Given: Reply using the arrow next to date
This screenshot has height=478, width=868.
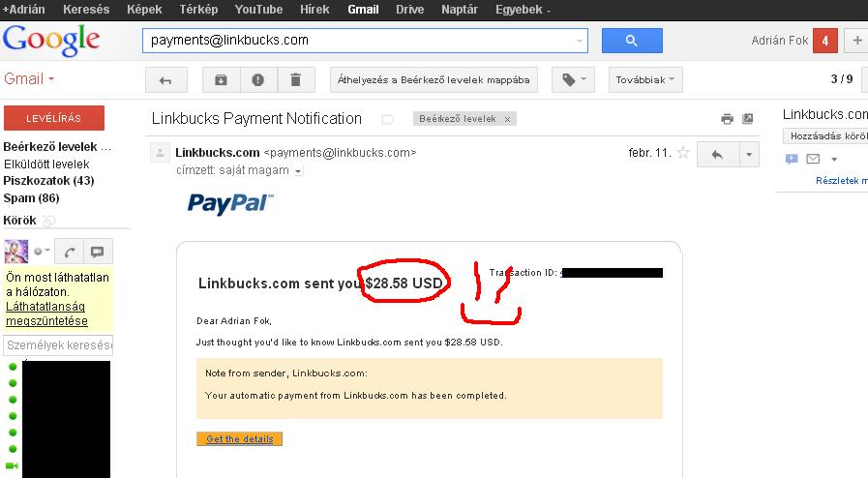Looking at the screenshot, I should pos(717,155).
